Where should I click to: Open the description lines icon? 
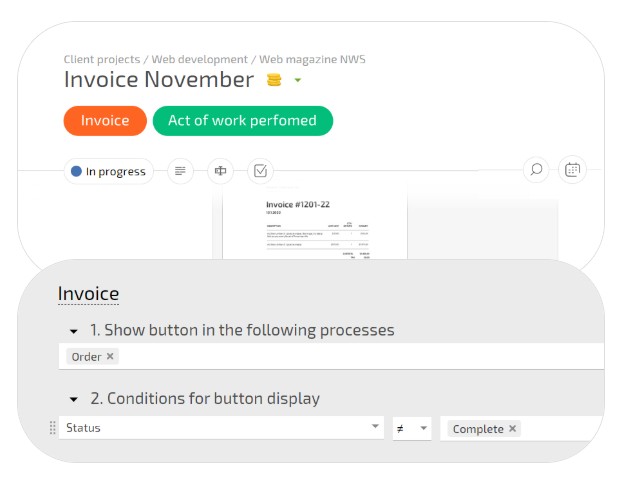(180, 171)
